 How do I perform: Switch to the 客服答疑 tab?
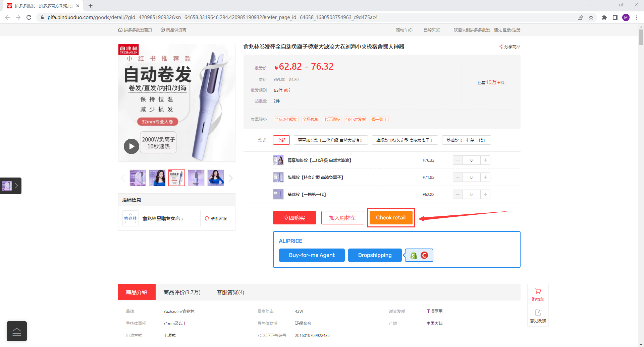pos(230,292)
